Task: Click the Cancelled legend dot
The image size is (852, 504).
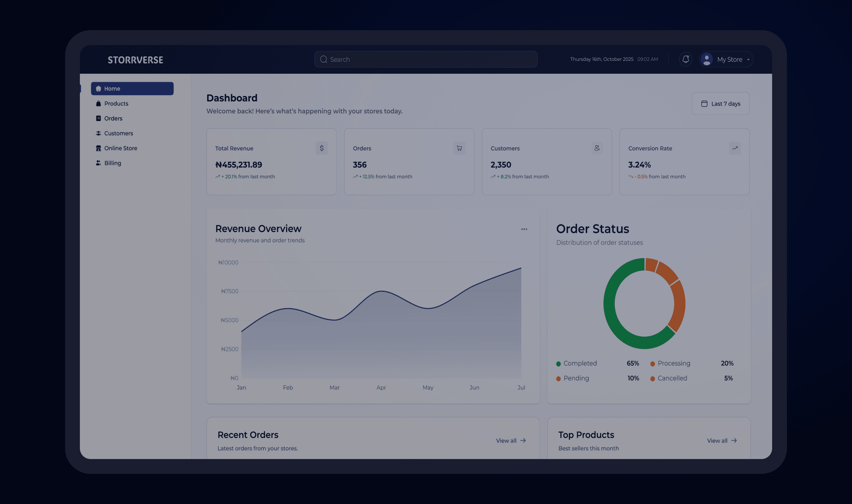Action: 653,379
